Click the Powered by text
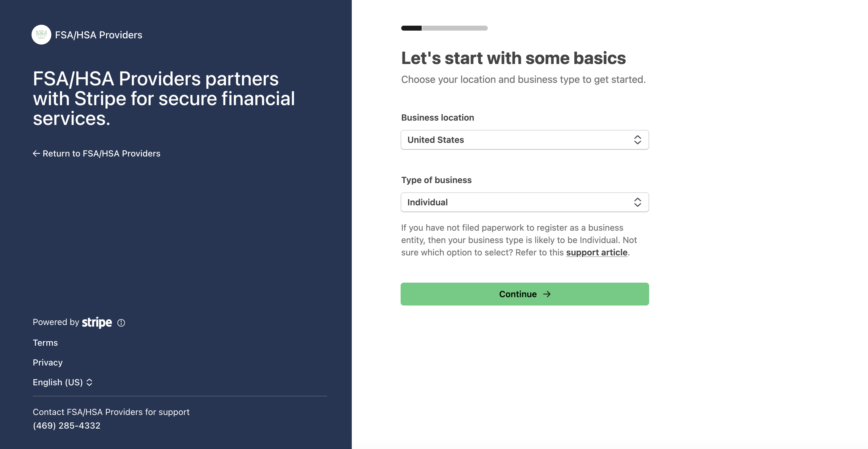The width and height of the screenshot is (868, 449). tap(56, 322)
